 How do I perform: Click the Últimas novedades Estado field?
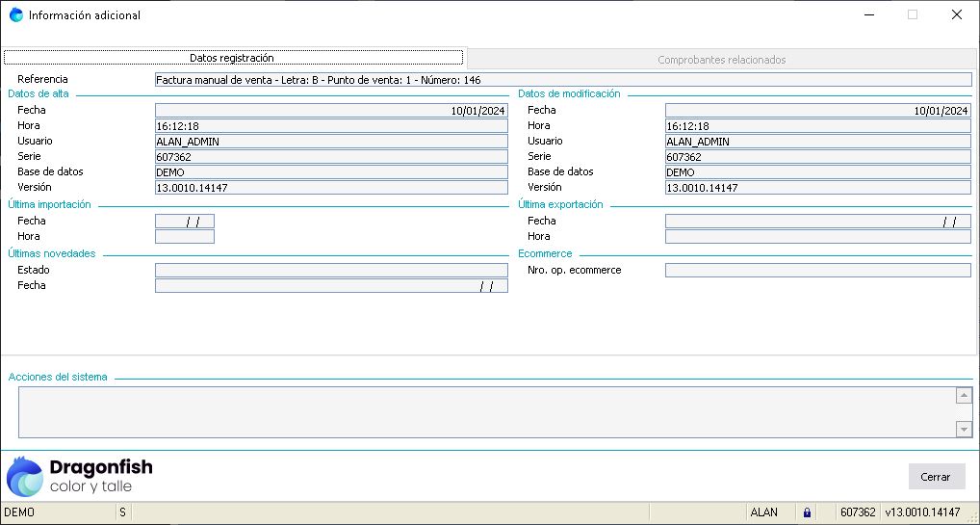coord(331,271)
